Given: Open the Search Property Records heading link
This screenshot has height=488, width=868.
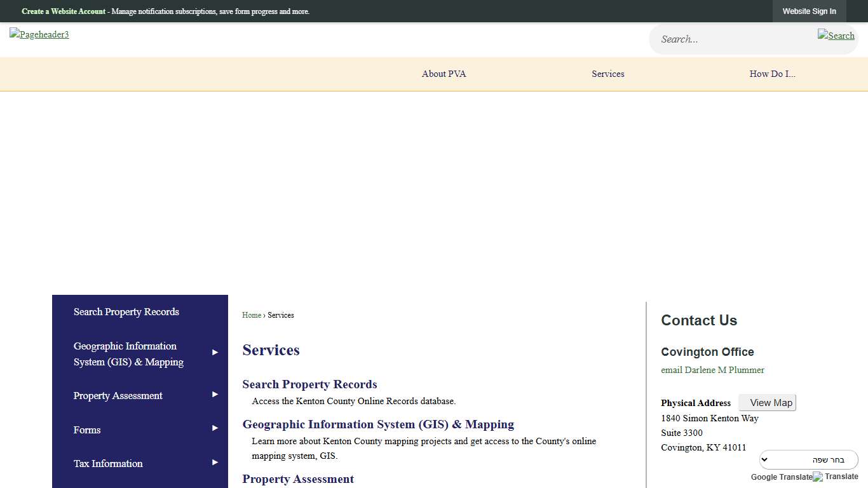Looking at the screenshot, I should [309, 384].
